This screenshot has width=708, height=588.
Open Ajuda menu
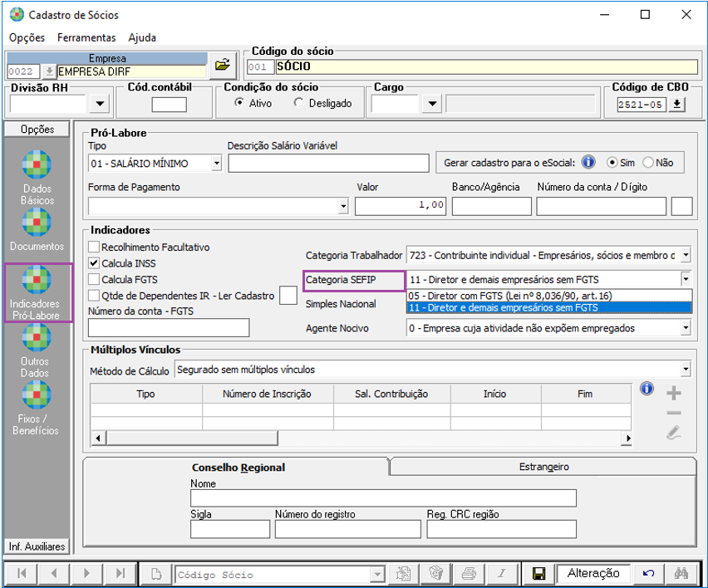pyautogui.click(x=142, y=37)
